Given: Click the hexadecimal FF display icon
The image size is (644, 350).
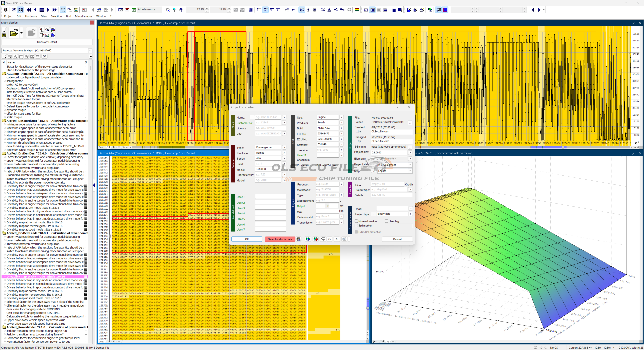Looking at the screenshot, I should (308, 10).
